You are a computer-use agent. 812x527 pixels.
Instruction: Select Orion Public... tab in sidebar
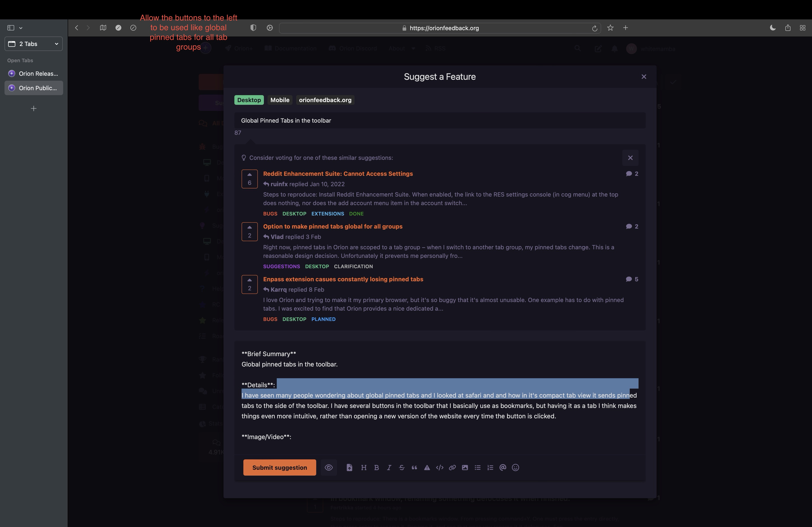(33, 88)
